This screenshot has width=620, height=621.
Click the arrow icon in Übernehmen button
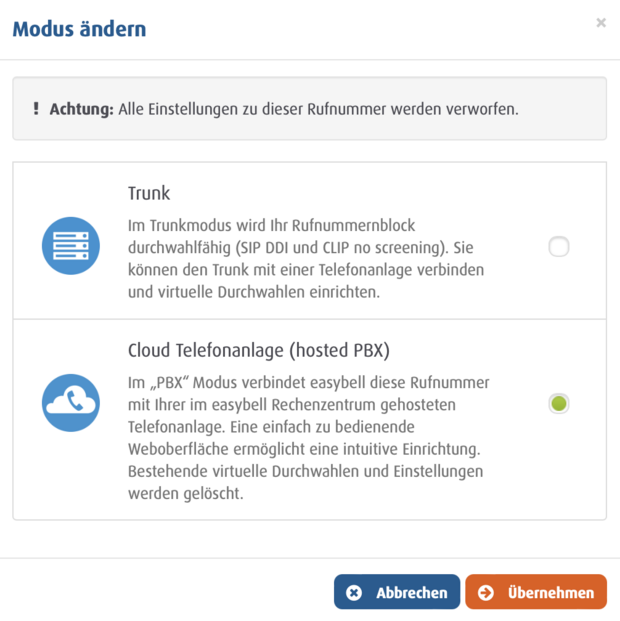pyautogui.click(x=486, y=593)
